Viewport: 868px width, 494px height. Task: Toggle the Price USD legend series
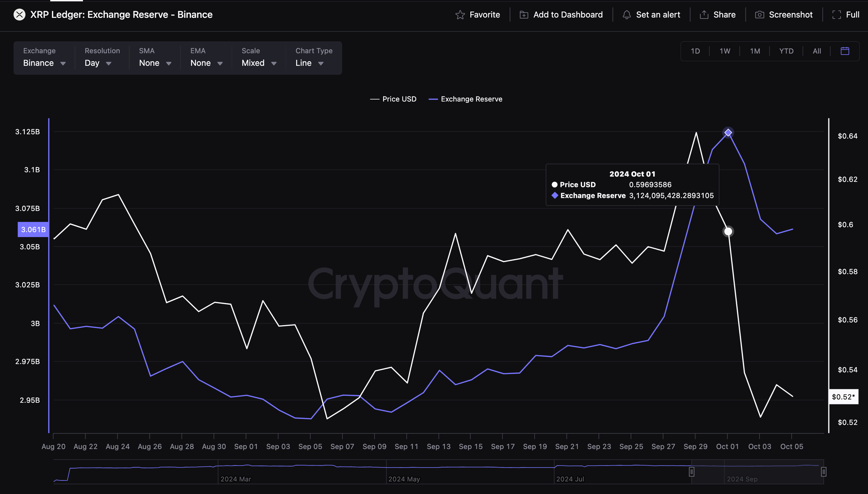tap(393, 99)
